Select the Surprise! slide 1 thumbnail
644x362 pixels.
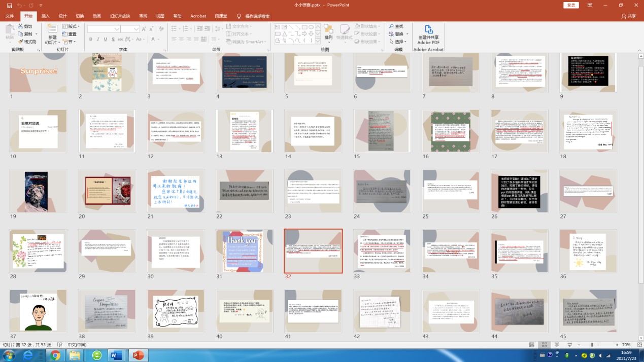[x=39, y=71]
